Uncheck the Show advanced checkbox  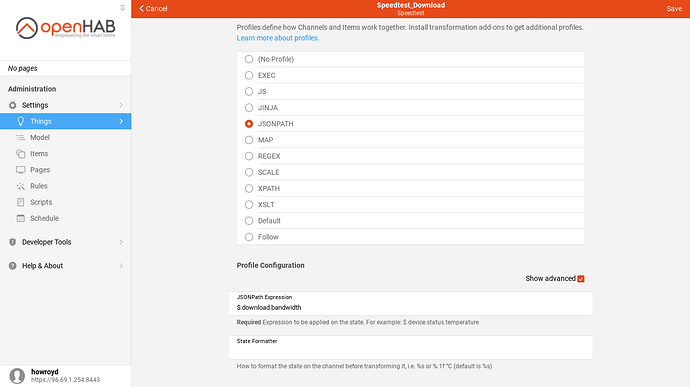[x=581, y=279]
